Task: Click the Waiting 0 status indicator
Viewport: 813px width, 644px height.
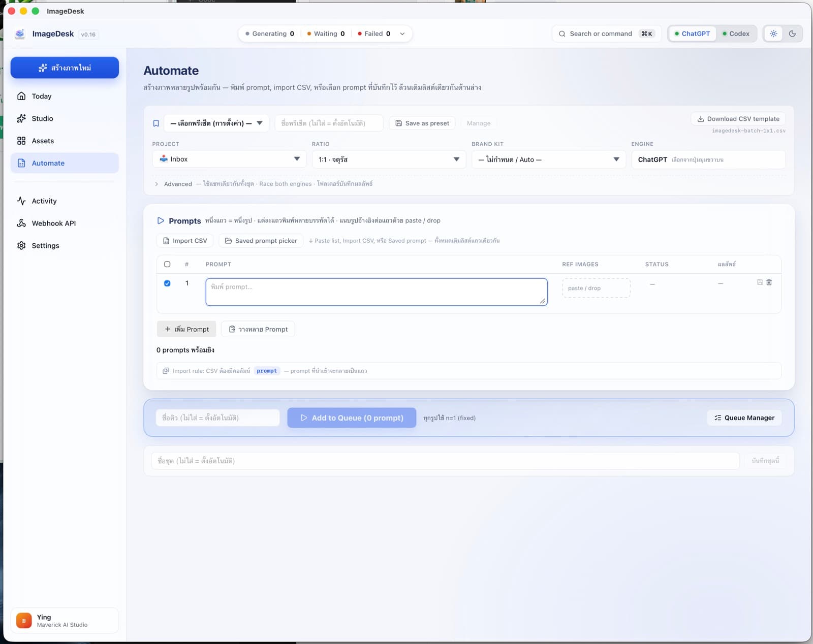Action: click(326, 34)
